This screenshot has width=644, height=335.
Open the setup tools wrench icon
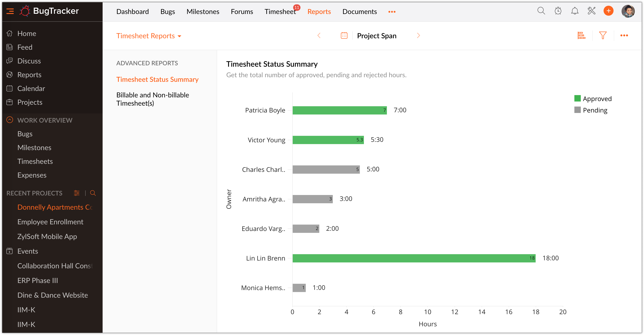592,11
